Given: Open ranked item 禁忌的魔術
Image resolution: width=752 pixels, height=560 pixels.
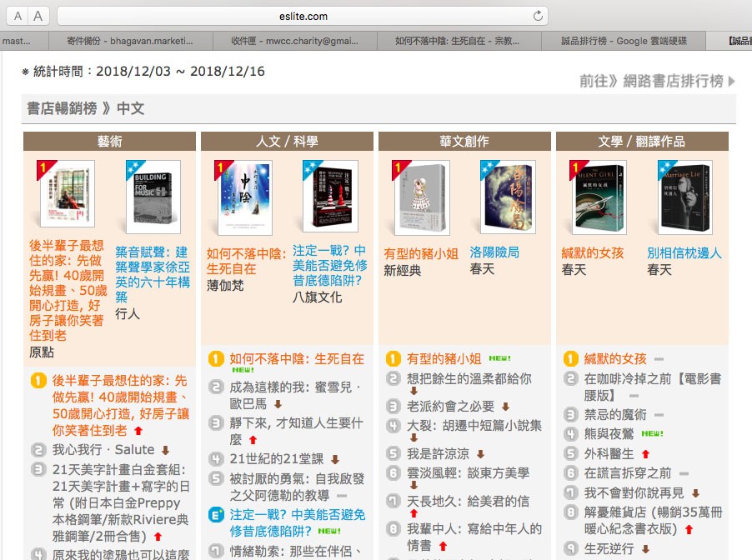Looking at the screenshot, I should [x=614, y=415].
